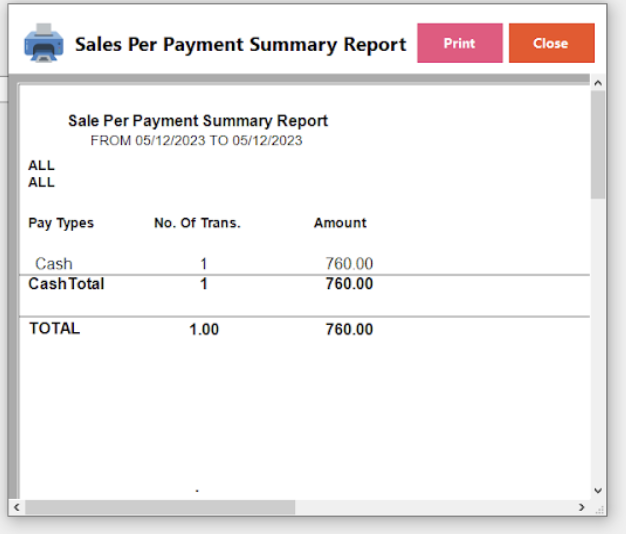Click the horizontal scrollbar right arrow
Viewport: 626px width, 534px height.
(582, 507)
